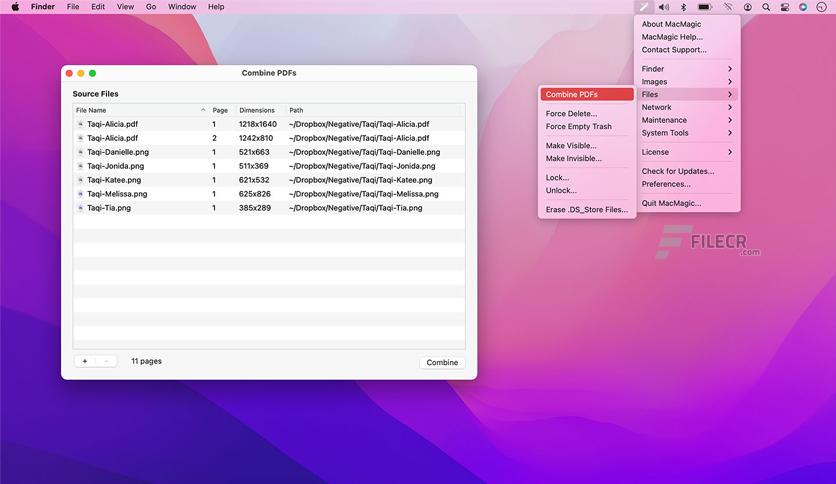The width and height of the screenshot is (836, 484).
Task: Click the plus button to add files
Action: coord(85,361)
